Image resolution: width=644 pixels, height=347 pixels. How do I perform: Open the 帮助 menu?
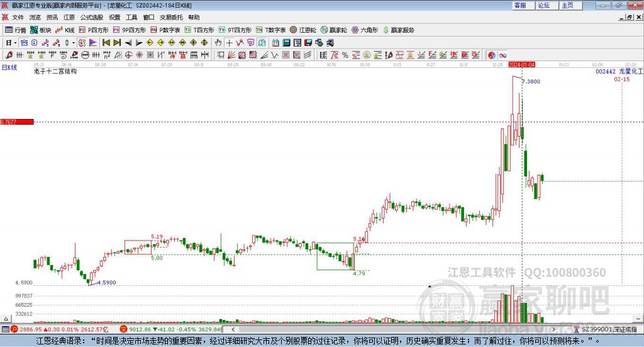(x=194, y=17)
